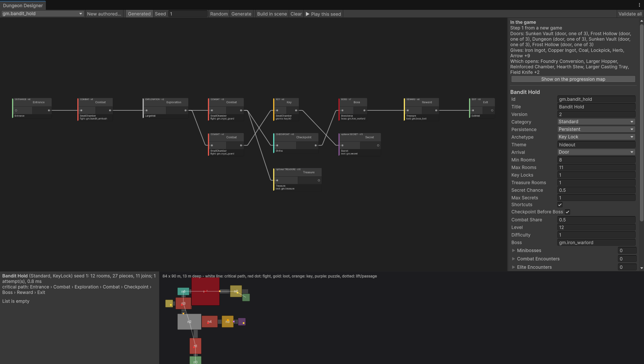Open the Category Standard dropdown
Viewport: 644px width, 364px height.
point(596,122)
